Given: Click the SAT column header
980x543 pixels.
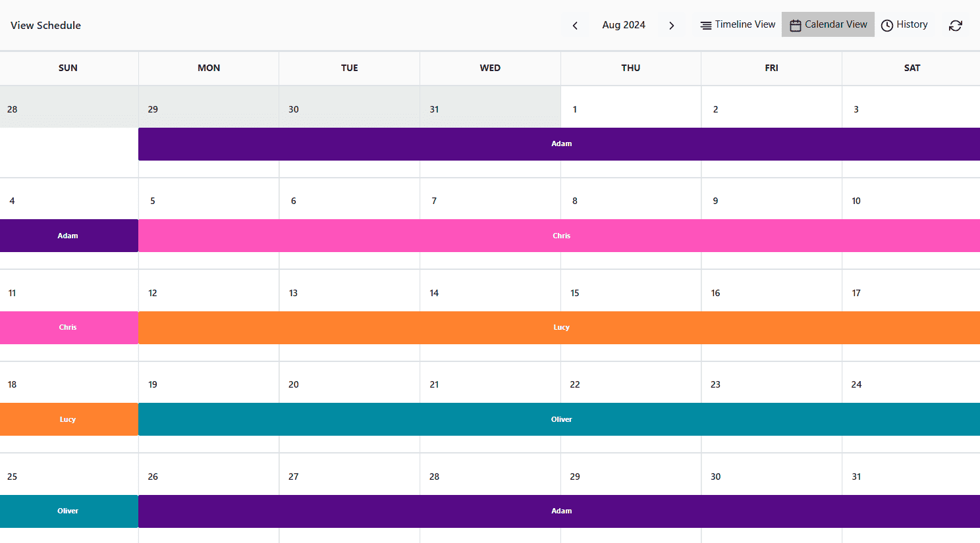Looking at the screenshot, I should (912, 68).
